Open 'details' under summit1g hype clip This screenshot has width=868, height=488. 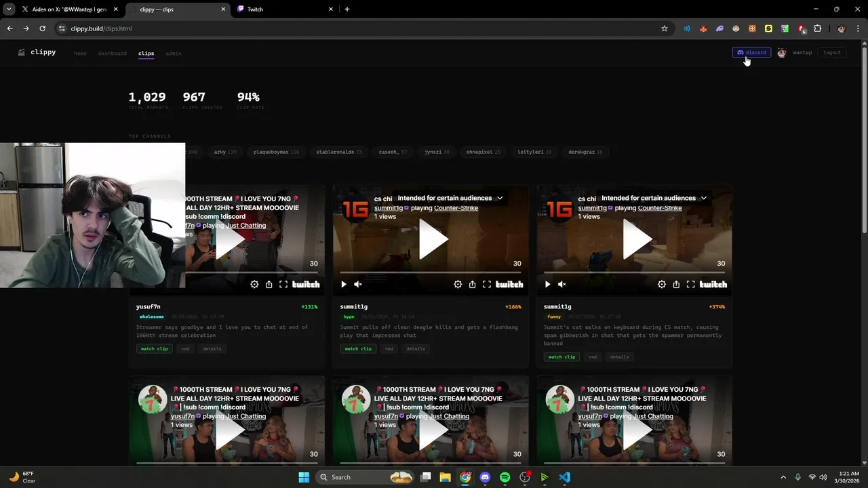[x=416, y=348]
